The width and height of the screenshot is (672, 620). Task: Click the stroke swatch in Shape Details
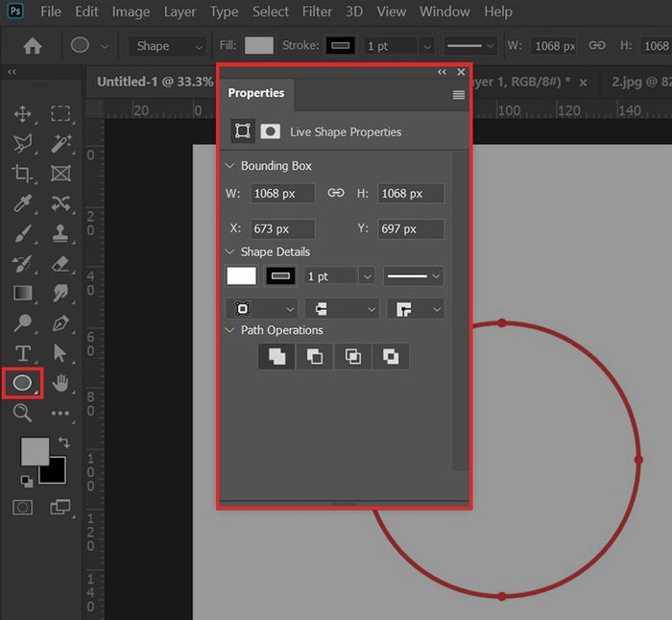click(280, 276)
